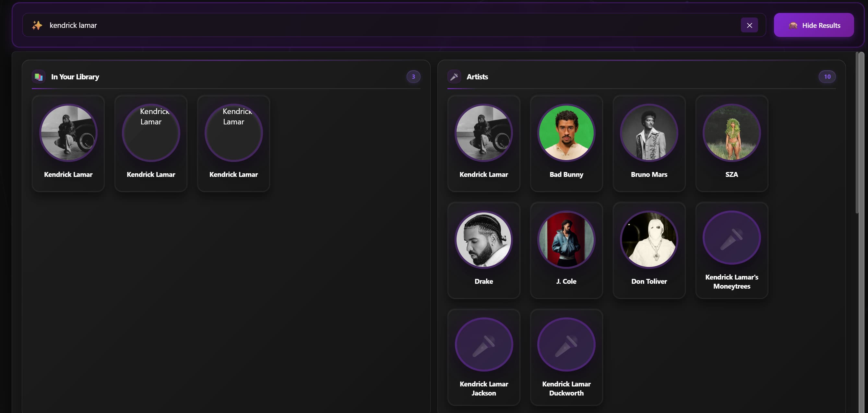Click the In Your Library section icon
Screen dimensions: 868x413
[38, 77]
